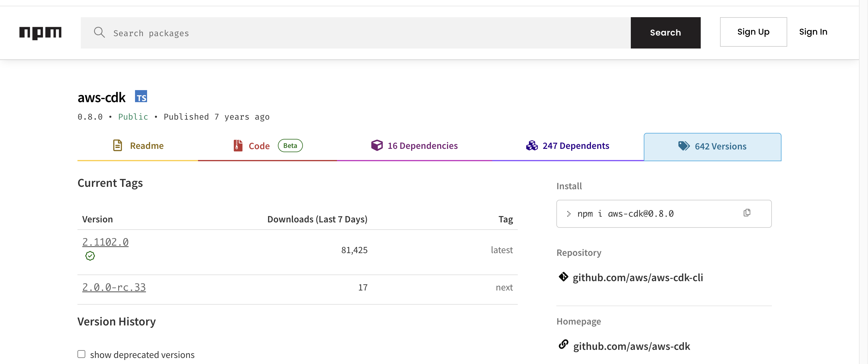Screen dimensions: 868x364
Task: Open version 2.1102.0 link
Action: [105, 242]
